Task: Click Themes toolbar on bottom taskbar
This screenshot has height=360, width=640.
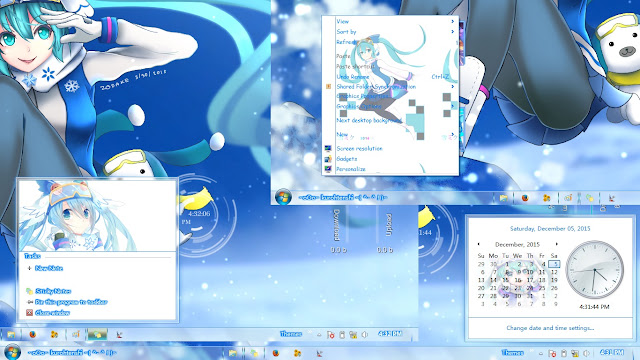Action: pos(512,353)
